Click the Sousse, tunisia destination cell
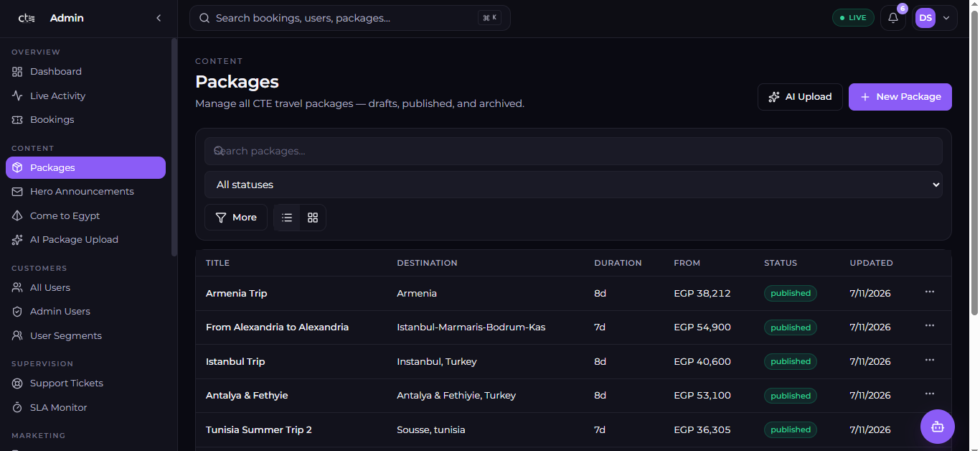Image resolution: width=980 pixels, height=451 pixels. point(431,429)
